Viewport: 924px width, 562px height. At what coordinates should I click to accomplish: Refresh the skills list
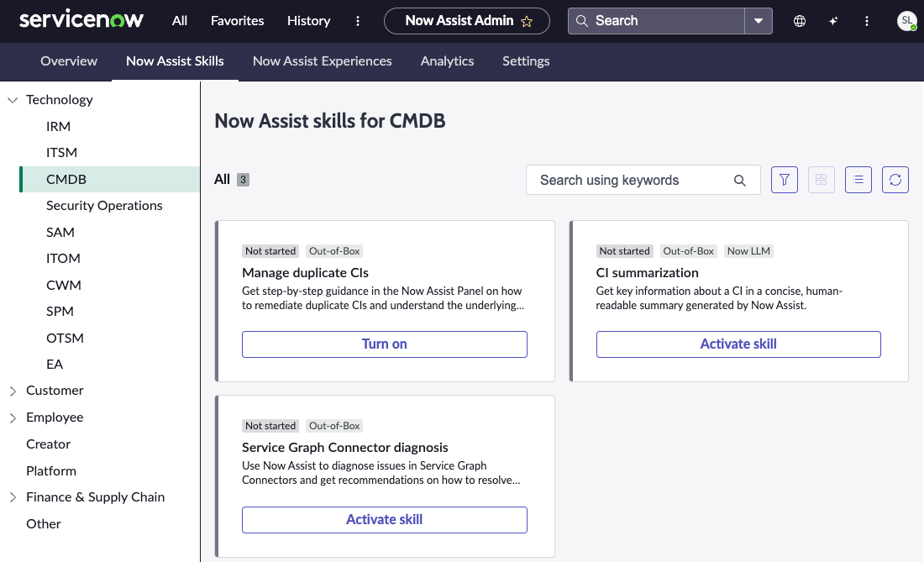895,180
